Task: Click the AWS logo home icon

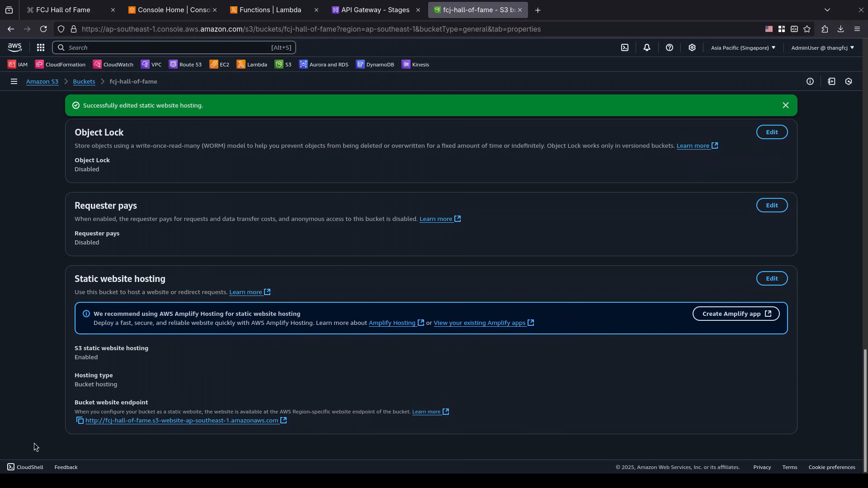Action: click(x=14, y=47)
